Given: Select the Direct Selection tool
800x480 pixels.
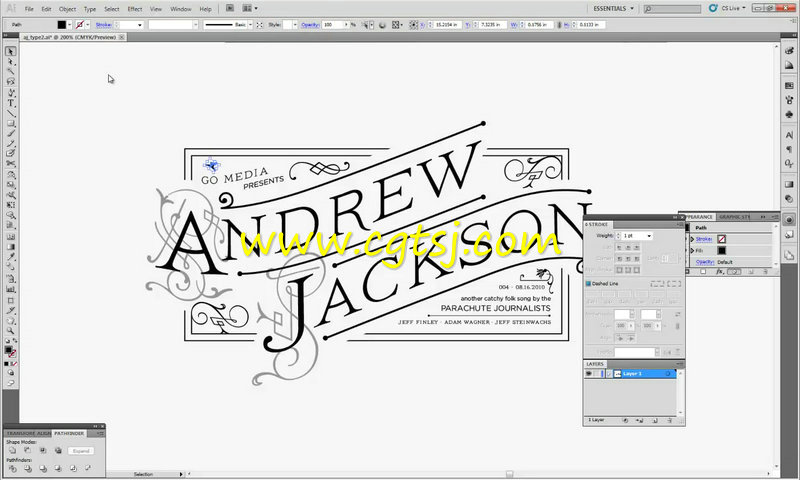Looking at the screenshot, I should tap(10, 62).
